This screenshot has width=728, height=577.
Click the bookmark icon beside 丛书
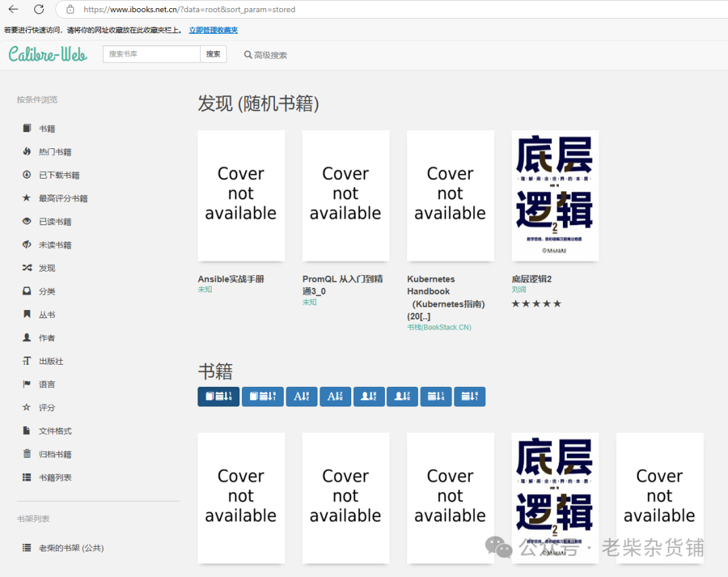pyautogui.click(x=27, y=314)
